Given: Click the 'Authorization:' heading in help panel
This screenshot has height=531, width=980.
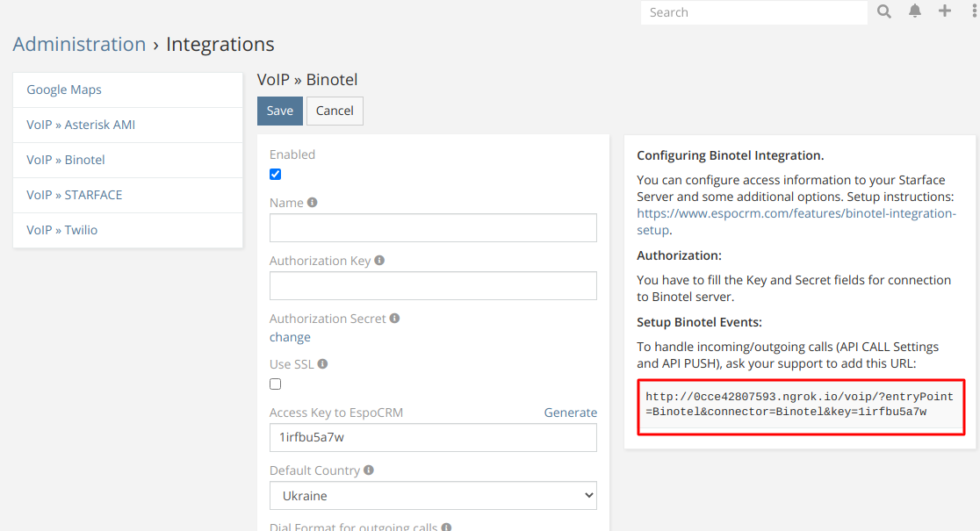Looking at the screenshot, I should [680, 255].
